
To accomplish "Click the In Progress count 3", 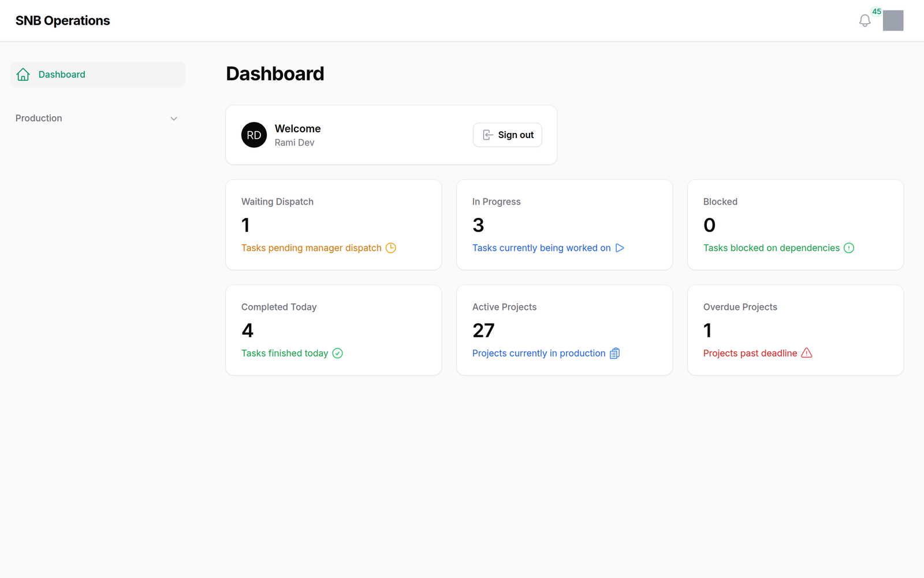I will (478, 225).
